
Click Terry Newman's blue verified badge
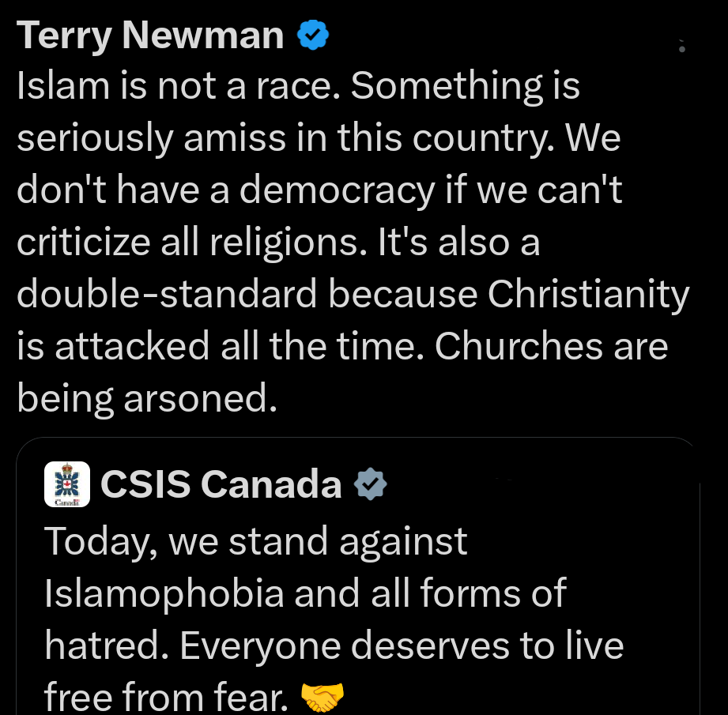tap(313, 35)
